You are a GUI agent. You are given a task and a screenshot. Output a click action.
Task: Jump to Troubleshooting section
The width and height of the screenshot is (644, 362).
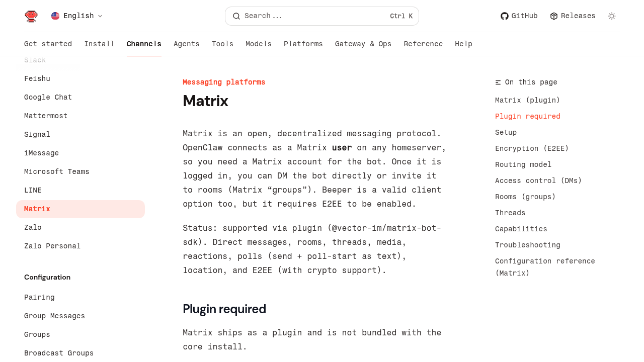(528, 245)
